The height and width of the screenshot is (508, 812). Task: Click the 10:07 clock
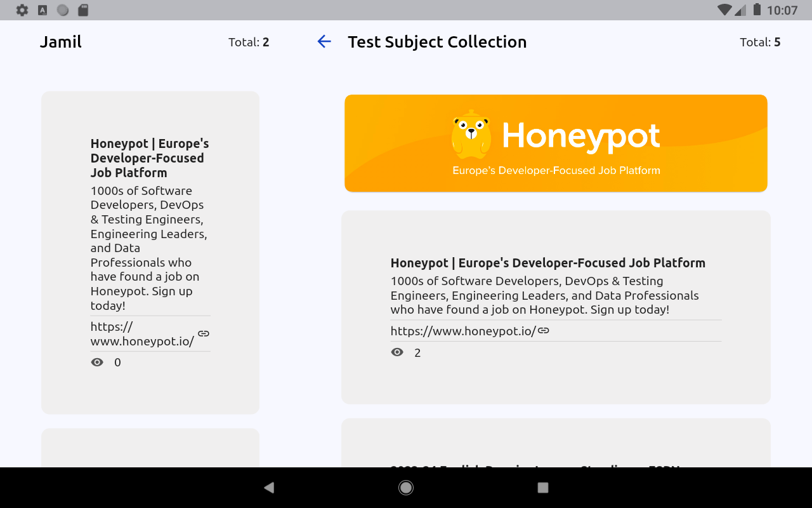tap(782, 10)
